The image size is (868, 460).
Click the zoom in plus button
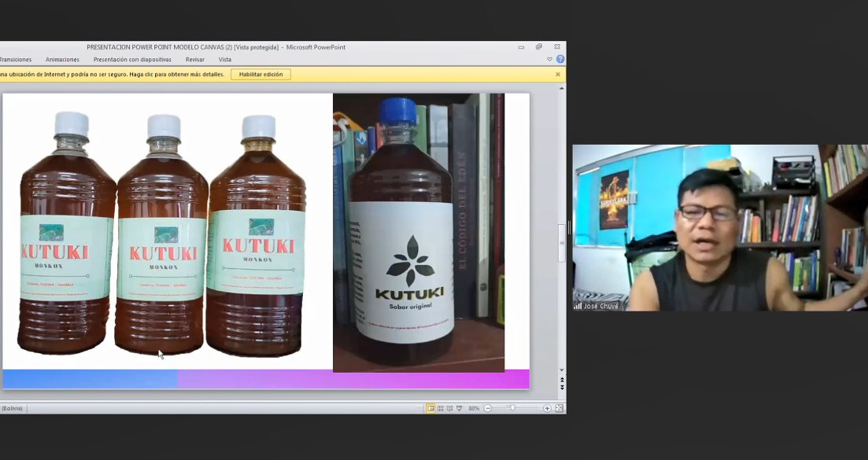click(x=547, y=408)
